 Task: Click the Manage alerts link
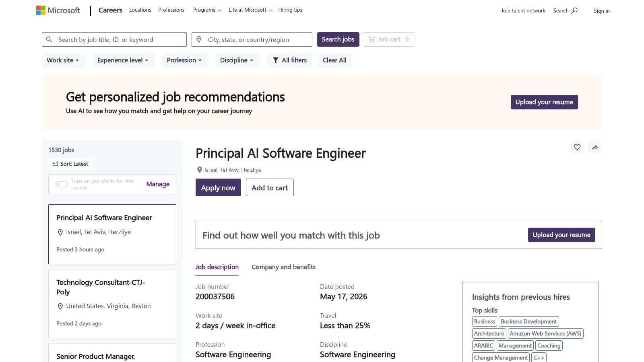coord(158,184)
